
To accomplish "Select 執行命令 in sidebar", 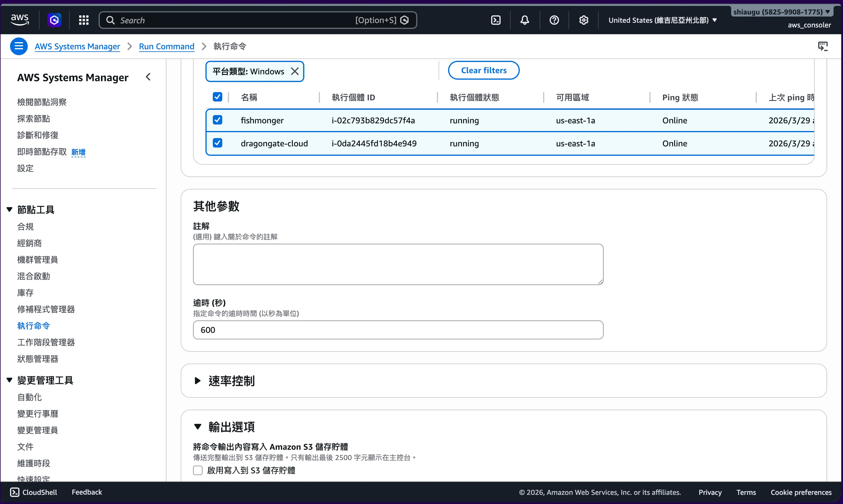I will point(34,326).
